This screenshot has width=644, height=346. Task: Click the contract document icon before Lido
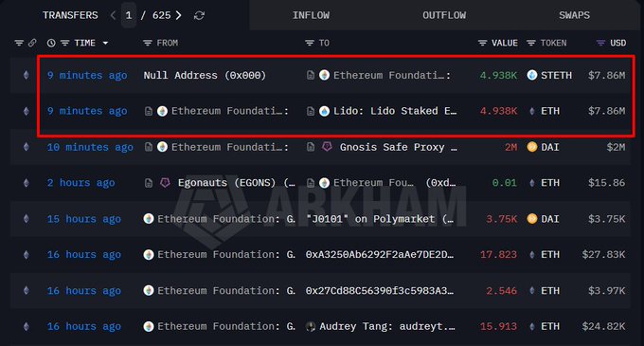pyautogui.click(x=311, y=111)
